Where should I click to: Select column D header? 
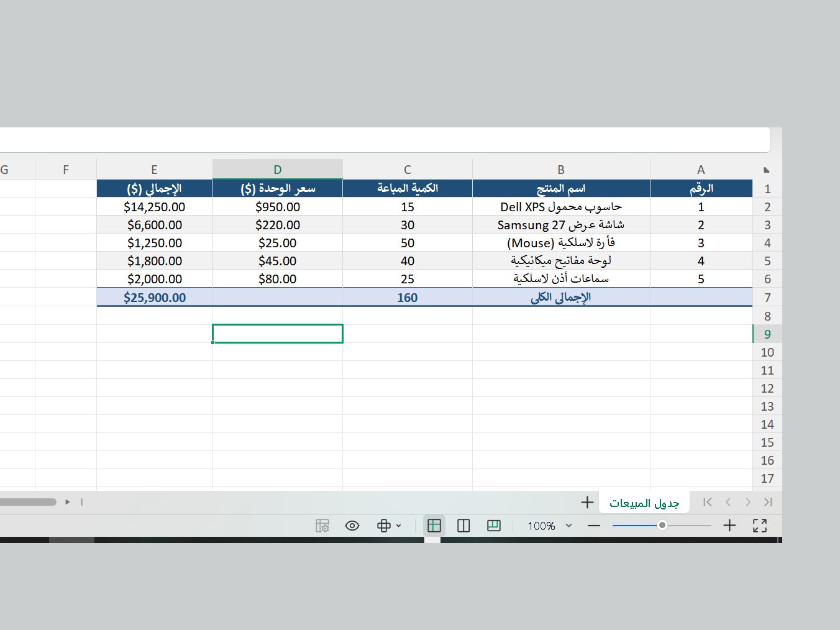[x=278, y=170]
